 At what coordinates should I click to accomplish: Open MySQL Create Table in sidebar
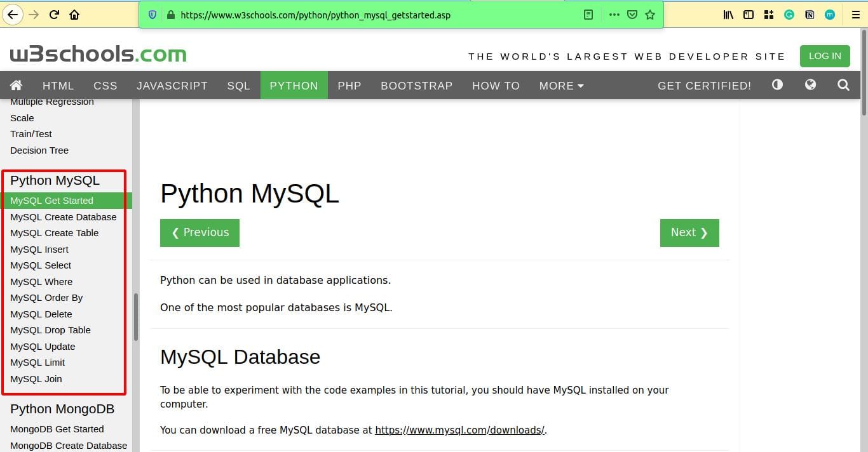(55, 233)
